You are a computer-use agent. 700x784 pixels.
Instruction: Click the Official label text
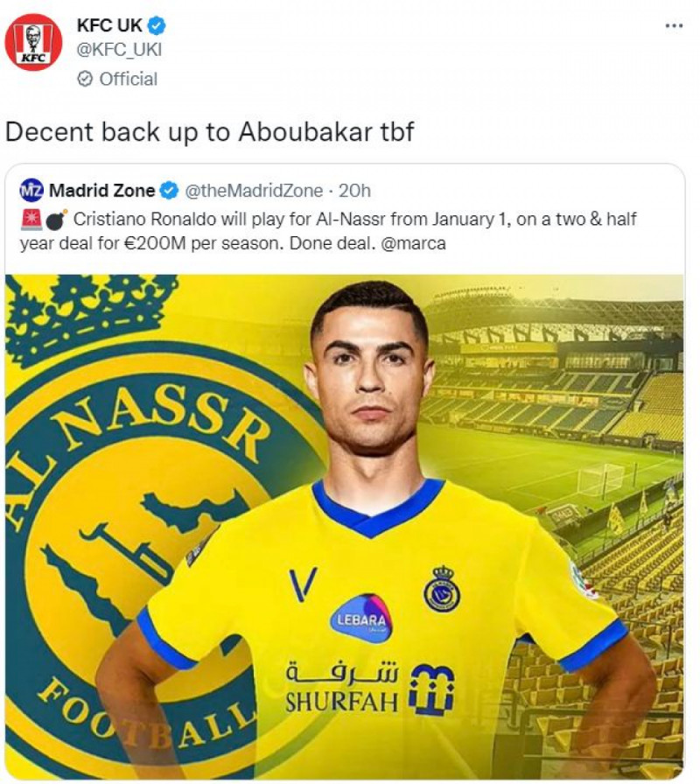tap(129, 79)
